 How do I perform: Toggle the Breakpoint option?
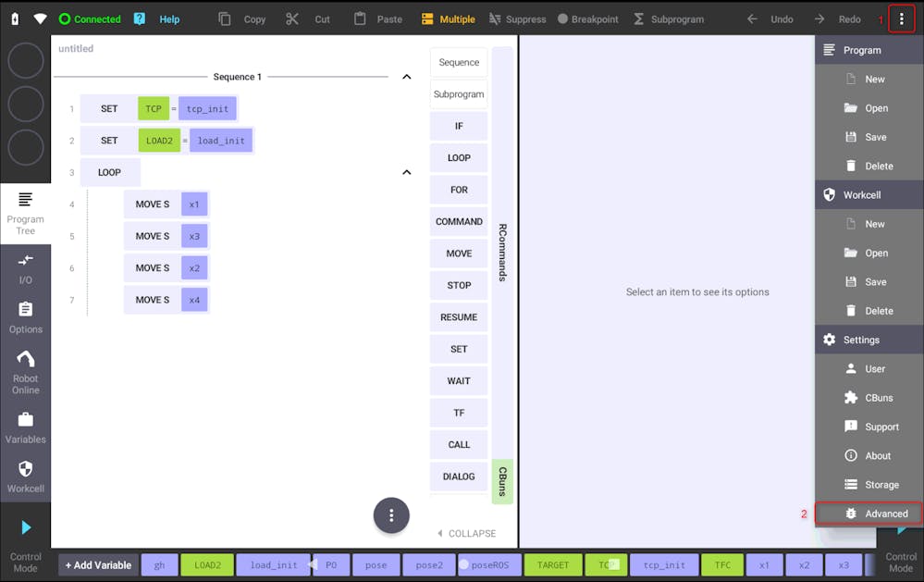[587, 19]
